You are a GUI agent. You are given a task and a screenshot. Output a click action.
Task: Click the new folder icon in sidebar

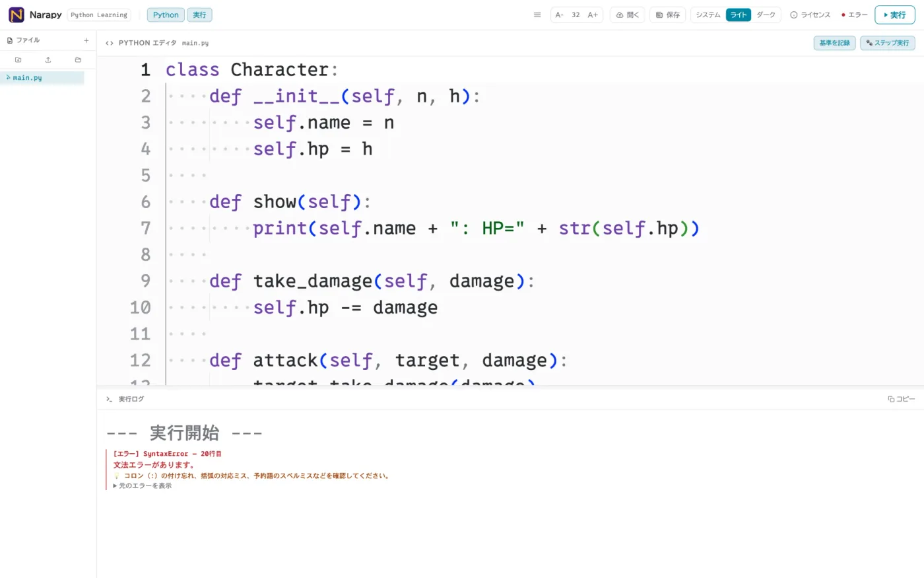pyautogui.click(x=18, y=59)
